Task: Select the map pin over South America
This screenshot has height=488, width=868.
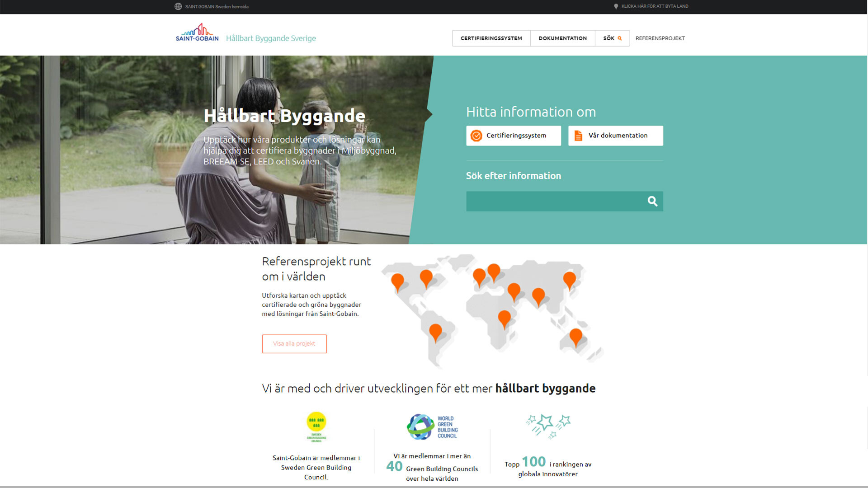Action: tap(435, 333)
